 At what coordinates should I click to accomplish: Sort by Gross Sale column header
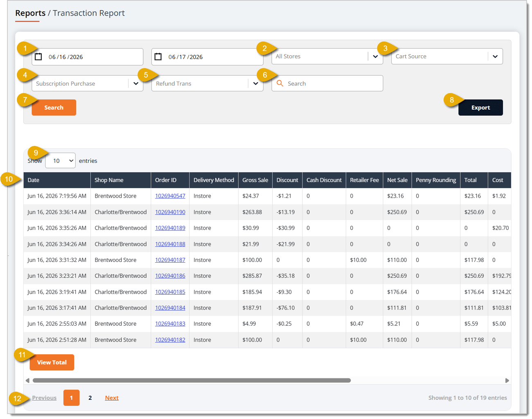pos(255,180)
